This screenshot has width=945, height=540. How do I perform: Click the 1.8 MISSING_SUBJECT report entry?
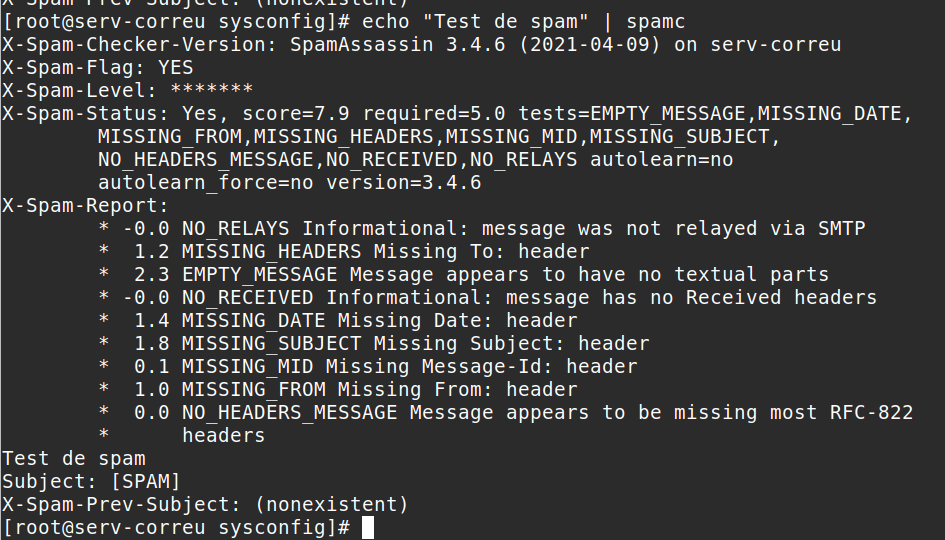390,343
